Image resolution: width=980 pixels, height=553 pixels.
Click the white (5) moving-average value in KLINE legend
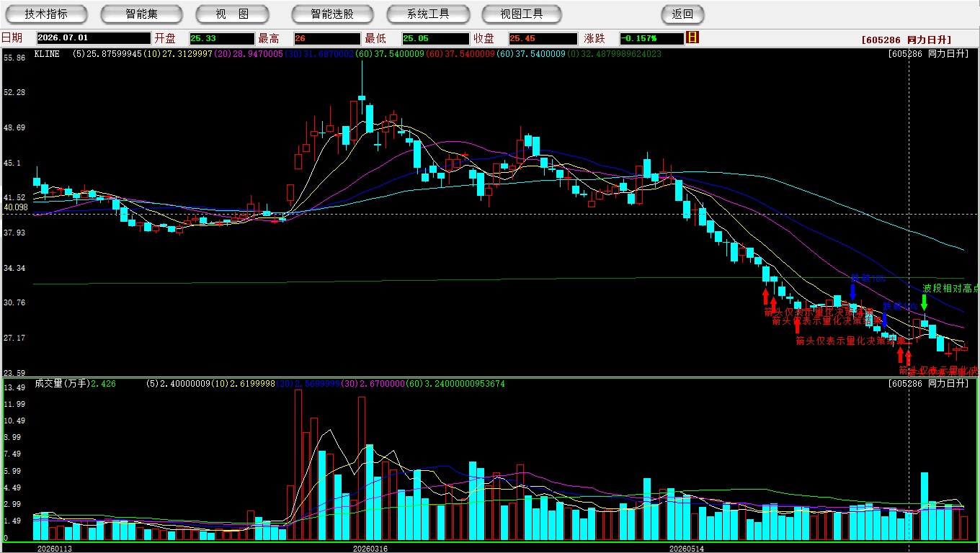[x=107, y=54]
